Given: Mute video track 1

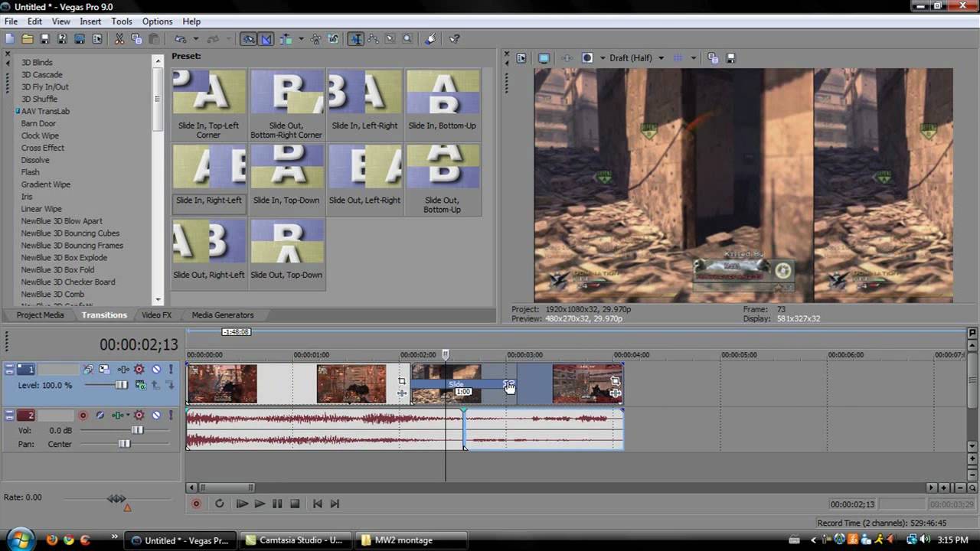Looking at the screenshot, I should click(x=156, y=370).
